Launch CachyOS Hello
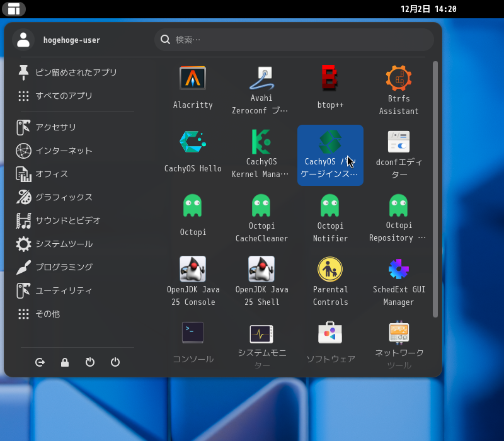Image resolution: width=504 pixels, height=441 pixels. click(193, 152)
